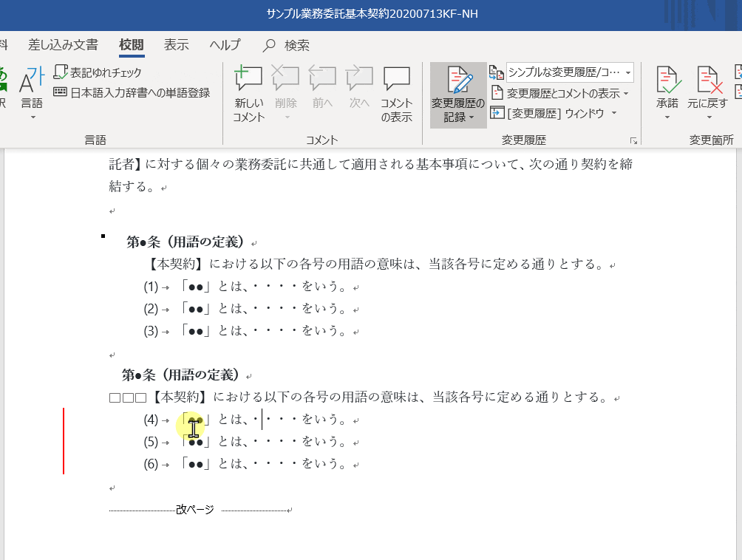The image size is (742, 560).
Task: Click list item (5) text line
Action: click(251, 442)
